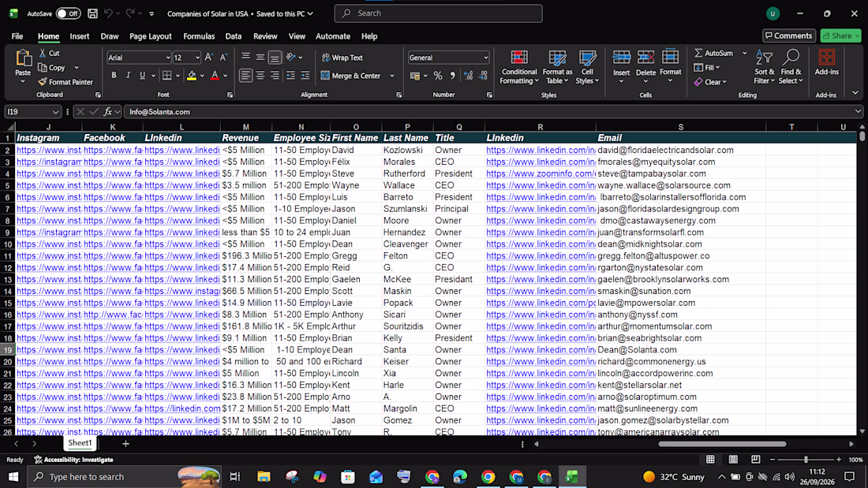
Task: Open the font size dropdown
Action: [x=197, y=58]
